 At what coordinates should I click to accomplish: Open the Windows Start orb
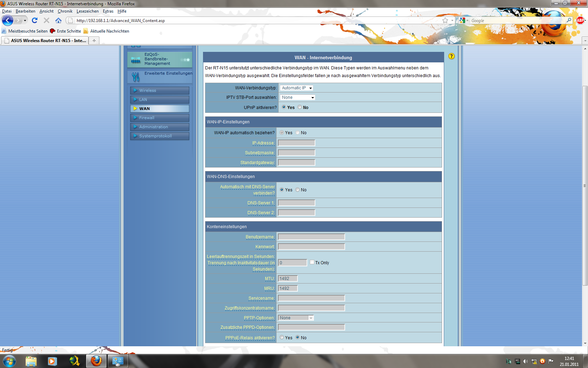(x=9, y=361)
